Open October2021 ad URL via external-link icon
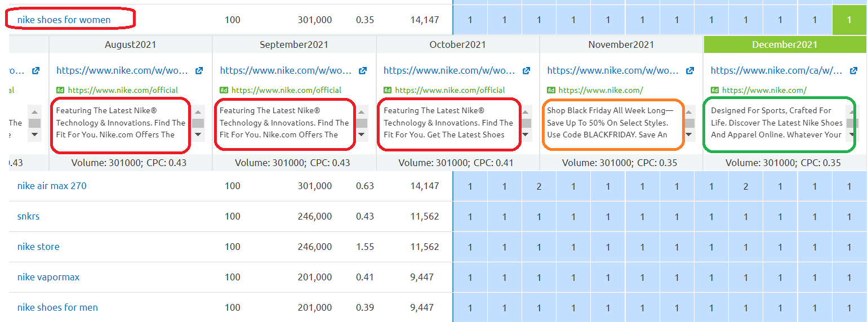 coord(526,71)
